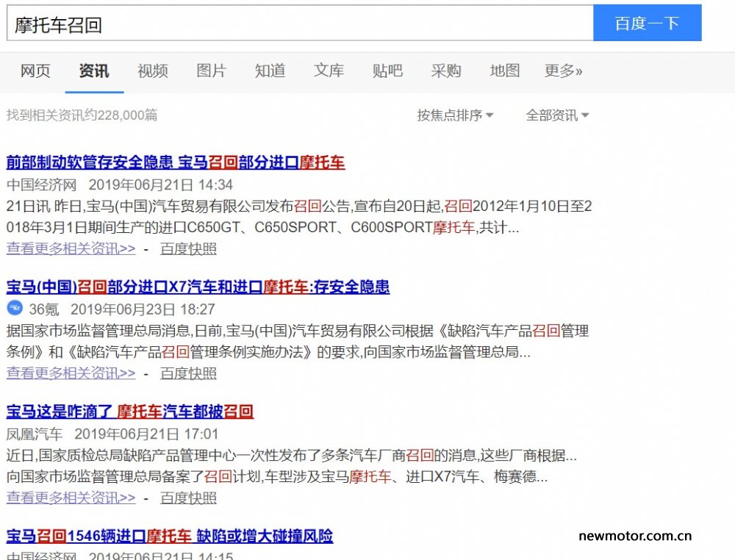Click the 36氪 source name text
The width and height of the screenshot is (735, 560).
[44, 309]
